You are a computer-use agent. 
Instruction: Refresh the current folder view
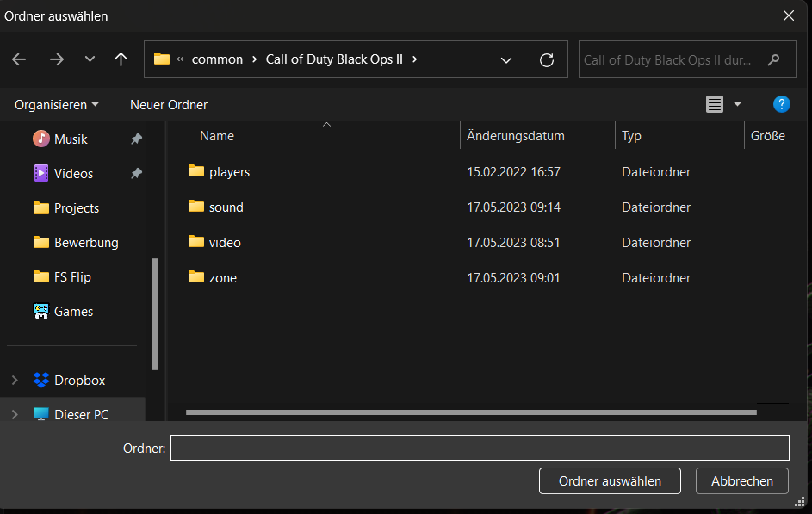(x=546, y=60)
